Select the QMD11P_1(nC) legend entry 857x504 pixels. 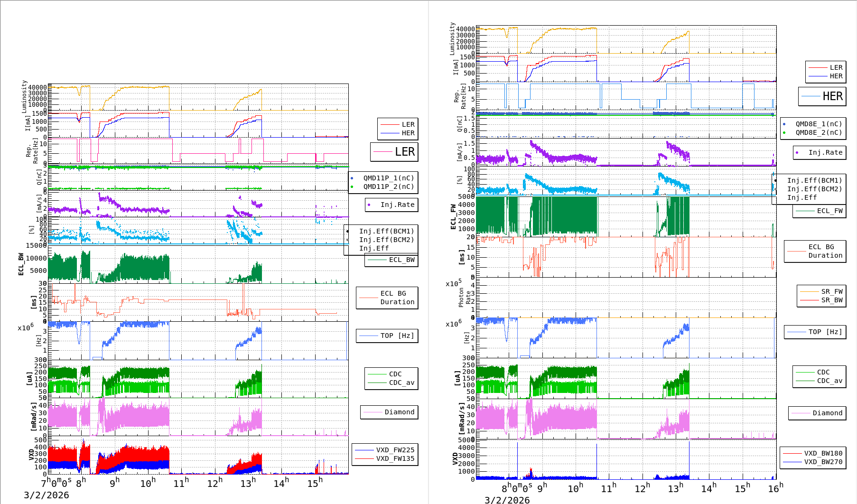click(388, 178)
